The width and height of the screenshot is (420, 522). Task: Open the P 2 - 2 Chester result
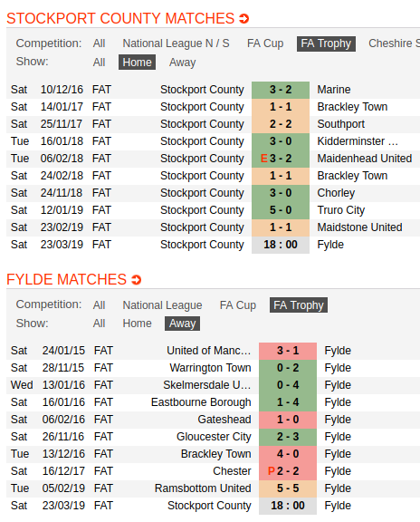[288, 471]
